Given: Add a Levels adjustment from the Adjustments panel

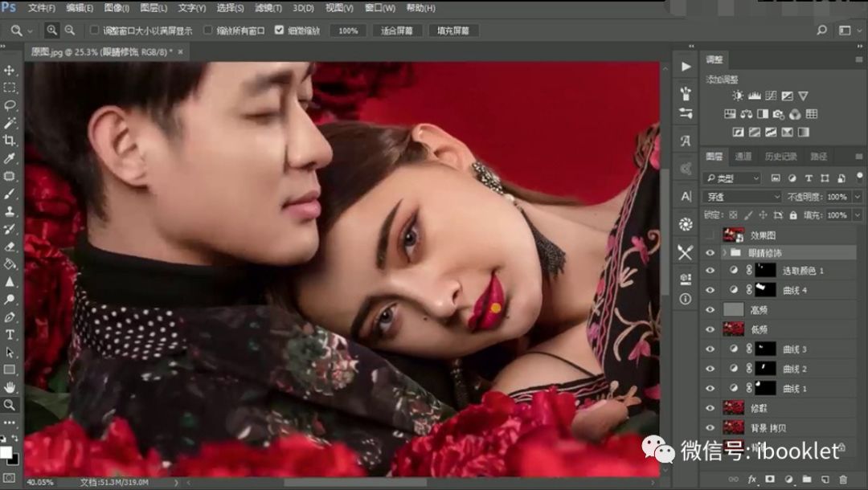Looking at the screenshot, I should point(753,96).
